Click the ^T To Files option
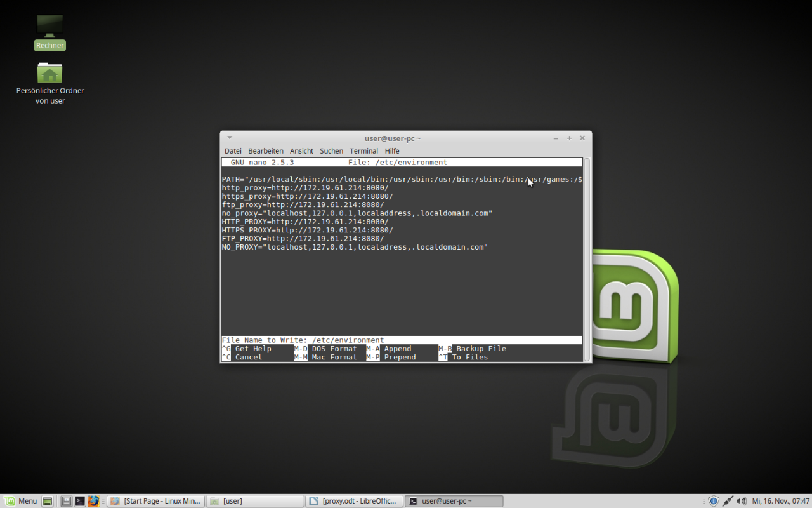The height and width of the screenshot is (508, 812). [463, 358]
